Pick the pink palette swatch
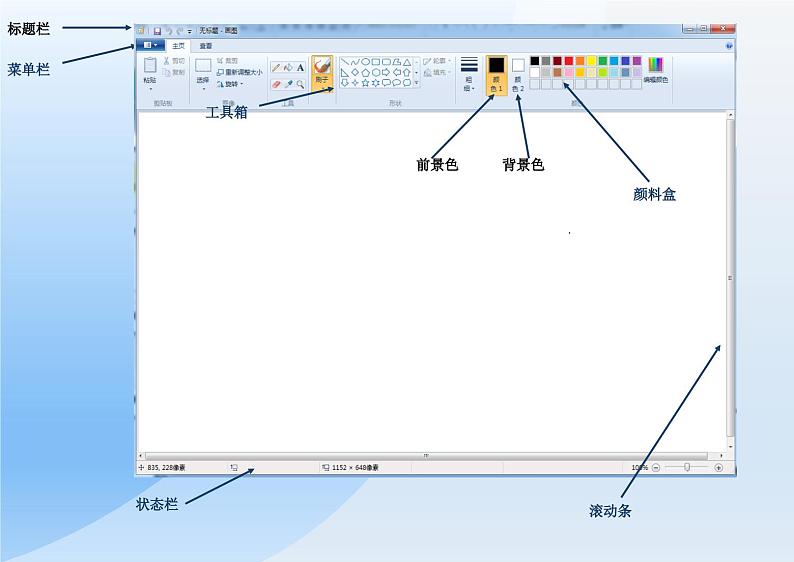794x562 pixels. point(569,72)
